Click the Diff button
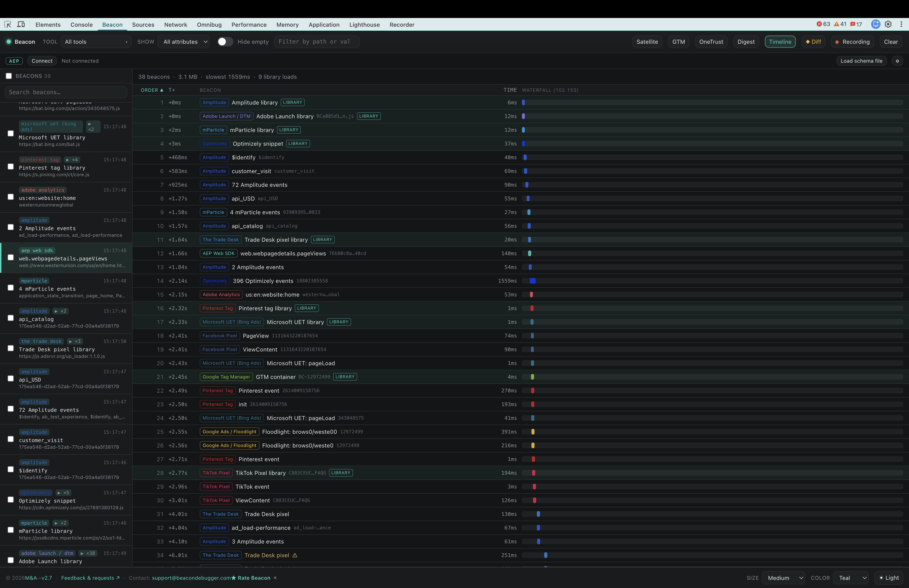The image size is (909, 588). [x=813, y=42]
